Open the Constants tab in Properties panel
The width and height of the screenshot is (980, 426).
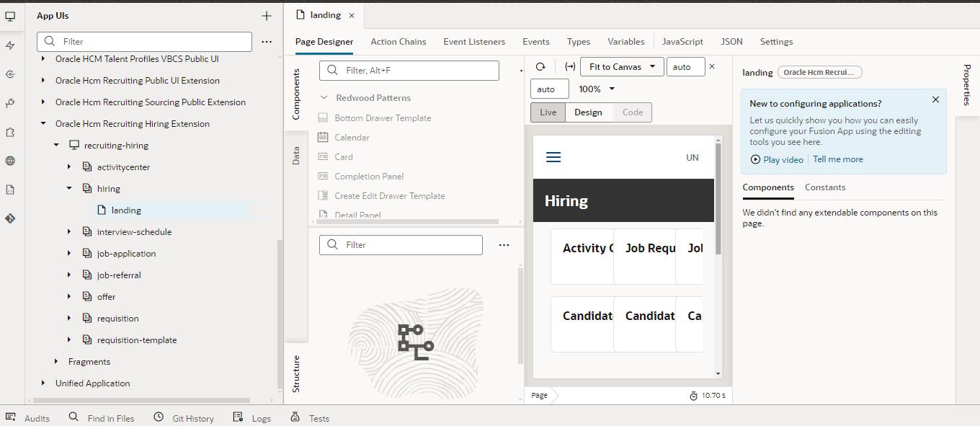[x=824, y=187]
